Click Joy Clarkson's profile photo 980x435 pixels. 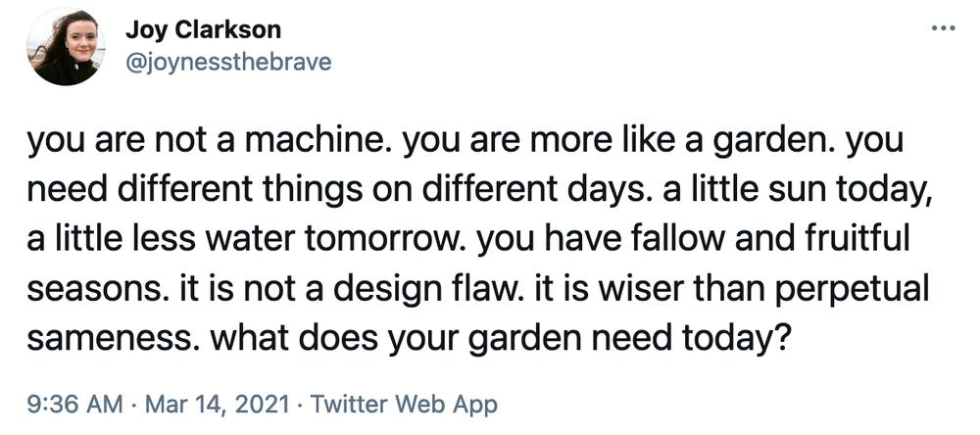[x=67, y=47]
